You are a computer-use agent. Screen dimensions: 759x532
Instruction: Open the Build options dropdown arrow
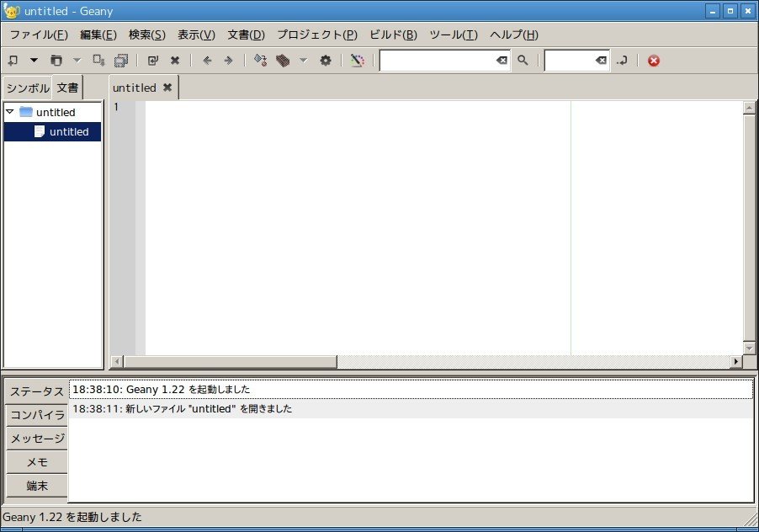point(304,61)
